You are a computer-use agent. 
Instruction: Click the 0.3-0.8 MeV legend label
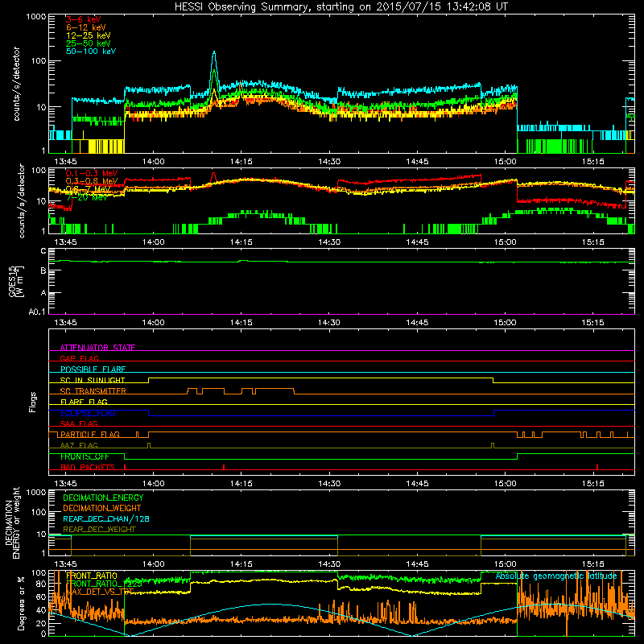click(x=92, y=181)
